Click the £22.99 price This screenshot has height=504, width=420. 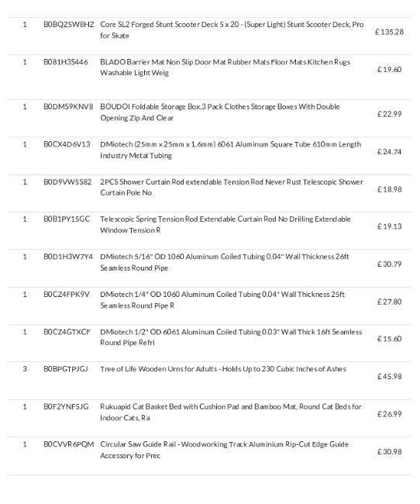point(389,114)
